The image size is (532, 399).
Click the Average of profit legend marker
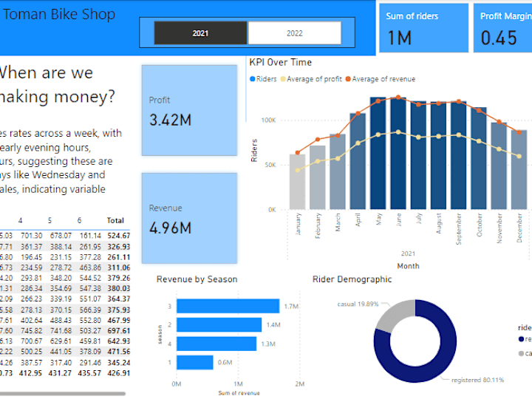click(283, 79)
